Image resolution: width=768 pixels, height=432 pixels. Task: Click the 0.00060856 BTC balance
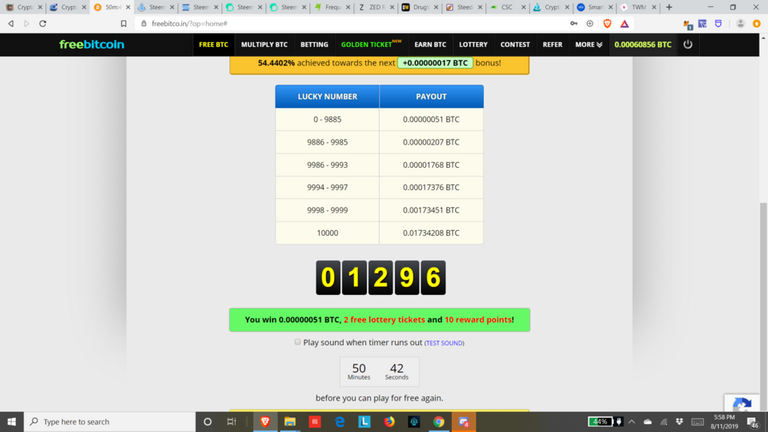click(x=643, y=45)
